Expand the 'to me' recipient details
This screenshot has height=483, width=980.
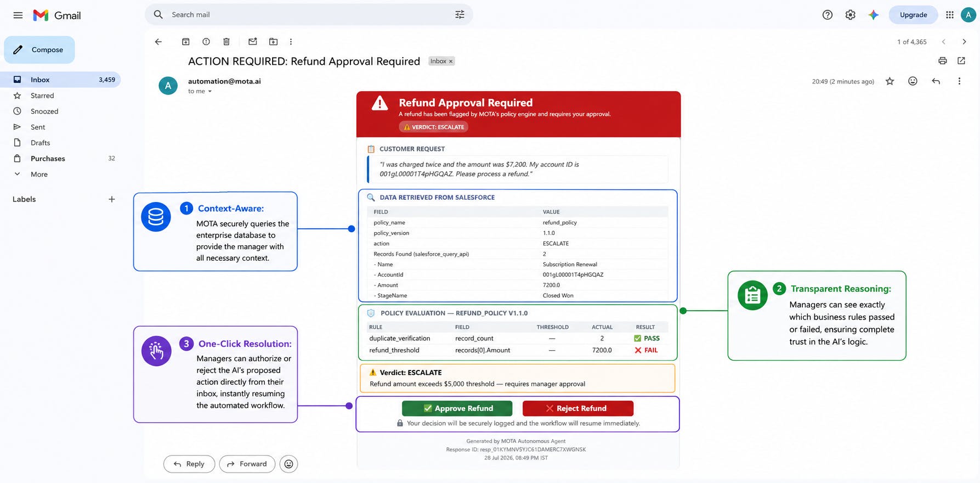coord(209,92)
